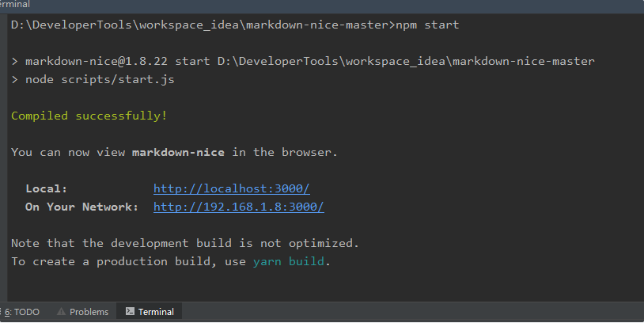Click the warning icon beside Problems
Viewport: 644px width, 323px height.
[x=61, y=311]
